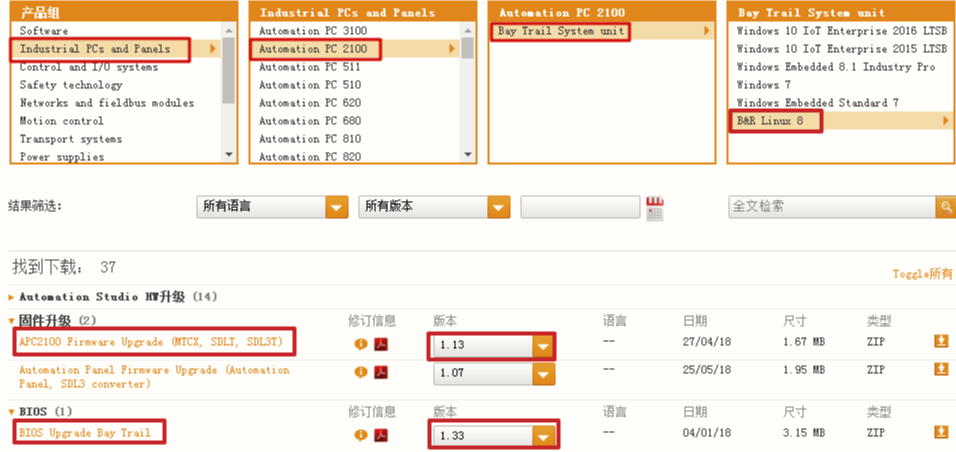The image size is (956, 452).
Task: Click scroll-down arrow in Industrial PCs list
Action: [468, 155]
